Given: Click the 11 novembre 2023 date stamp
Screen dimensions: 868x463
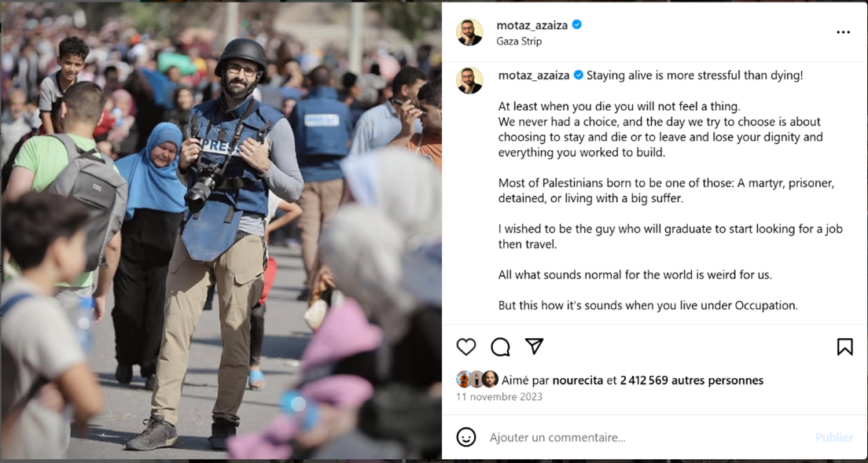Looking at the screenshot, I should point(499,397).
